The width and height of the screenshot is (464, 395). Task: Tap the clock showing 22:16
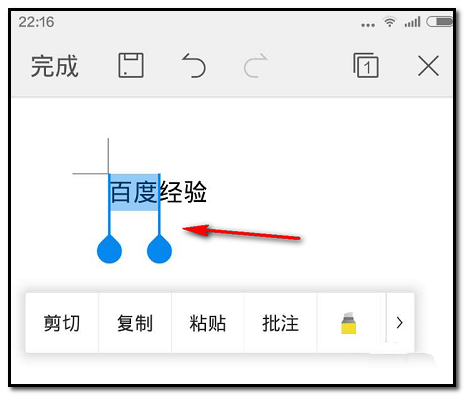[36, 22]
